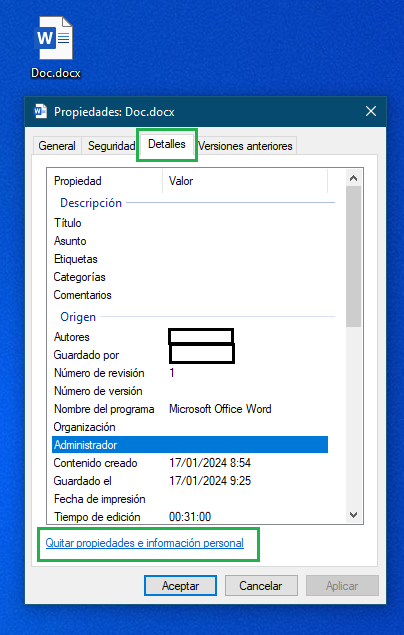404x635 pixels.
Task: Click the Título value field
Action: pos(248,223)
